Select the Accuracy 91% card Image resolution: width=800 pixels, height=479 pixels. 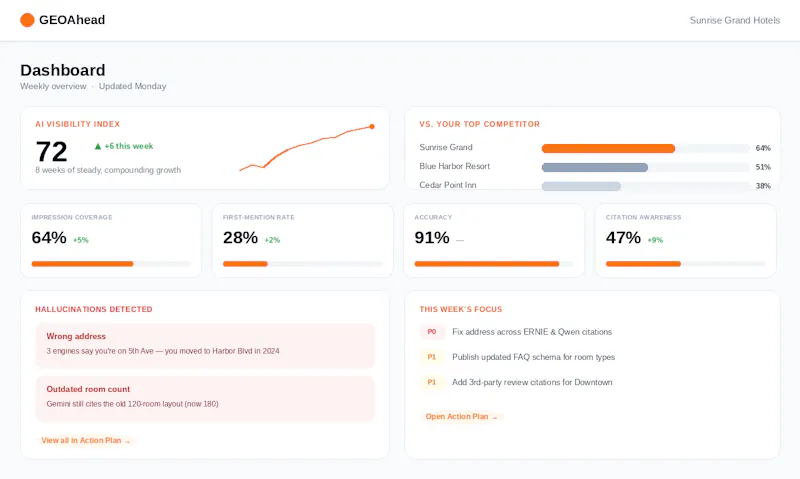point(494,241)
